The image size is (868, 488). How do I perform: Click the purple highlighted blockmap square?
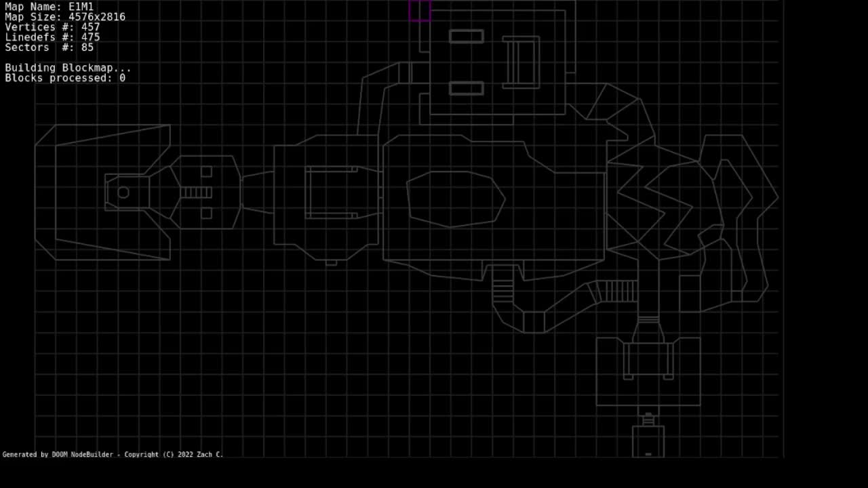(420, 11)
